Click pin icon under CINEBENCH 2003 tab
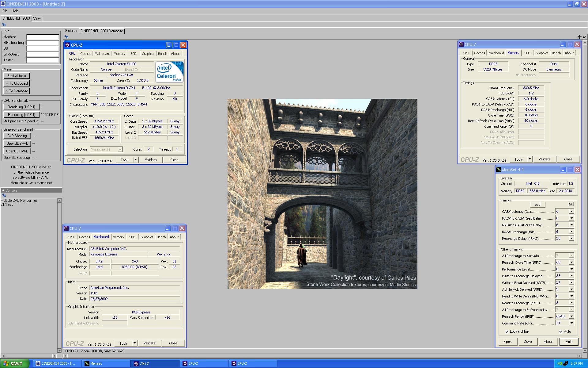 pyautogui.click(x=4, y=25)
